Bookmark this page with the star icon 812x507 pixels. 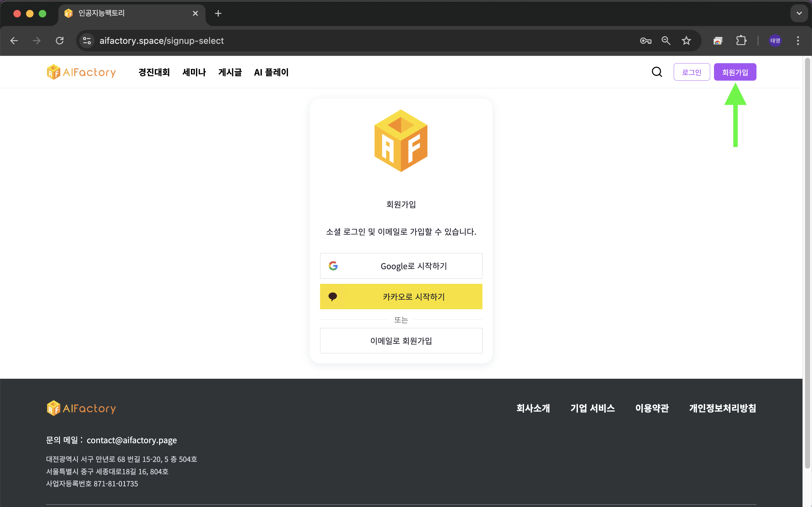tap(686, 41)
